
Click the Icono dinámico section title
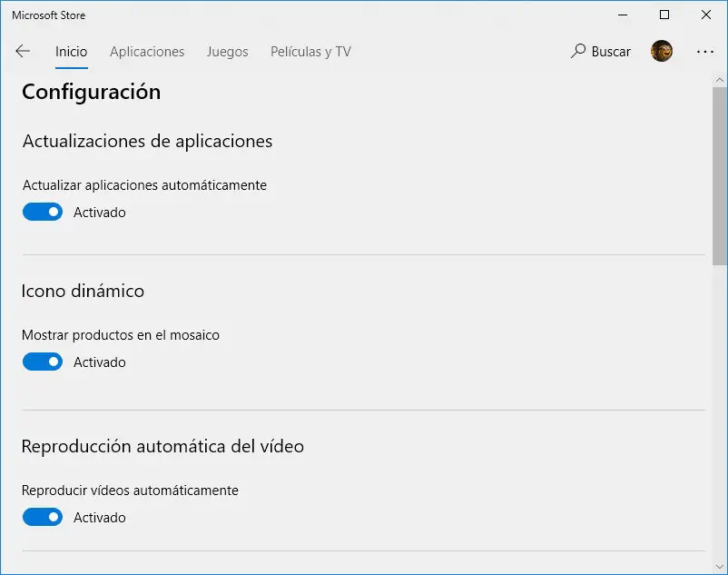83,291
